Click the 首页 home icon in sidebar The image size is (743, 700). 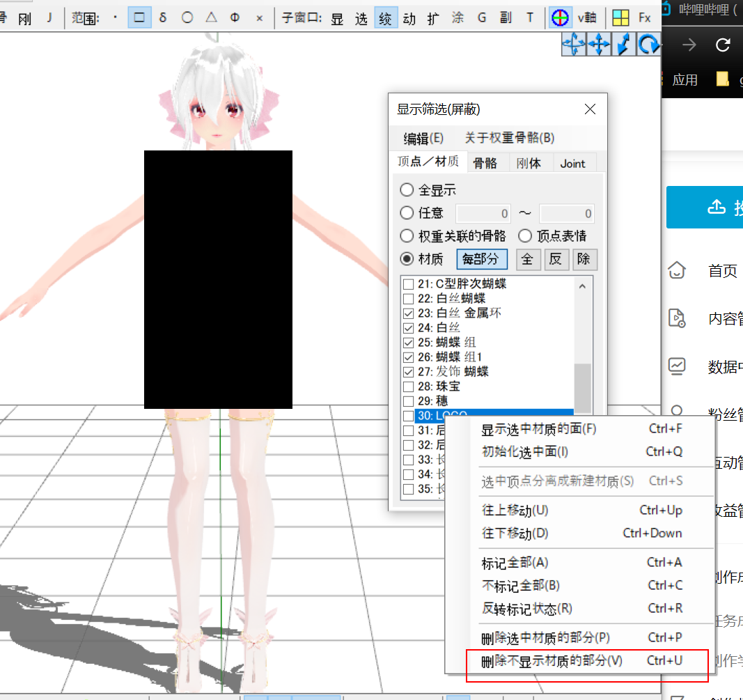click(677, 271)
